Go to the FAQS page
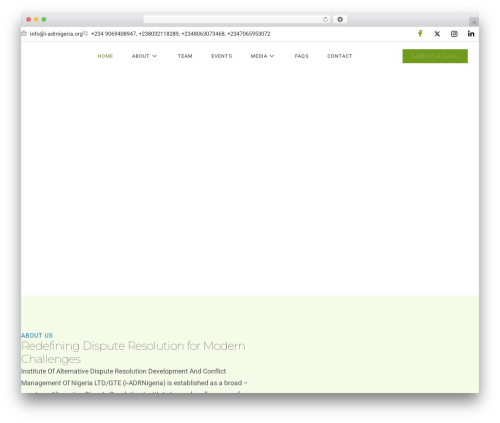 coord(301,56)
